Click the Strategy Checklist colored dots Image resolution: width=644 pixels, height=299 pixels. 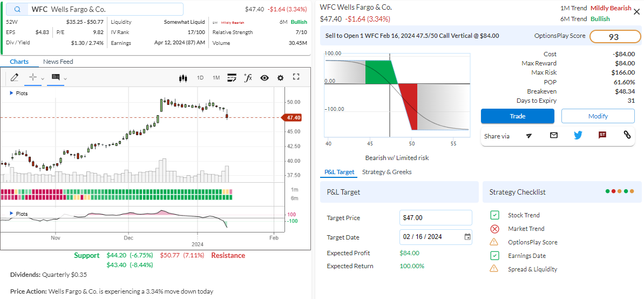[620, 191]
